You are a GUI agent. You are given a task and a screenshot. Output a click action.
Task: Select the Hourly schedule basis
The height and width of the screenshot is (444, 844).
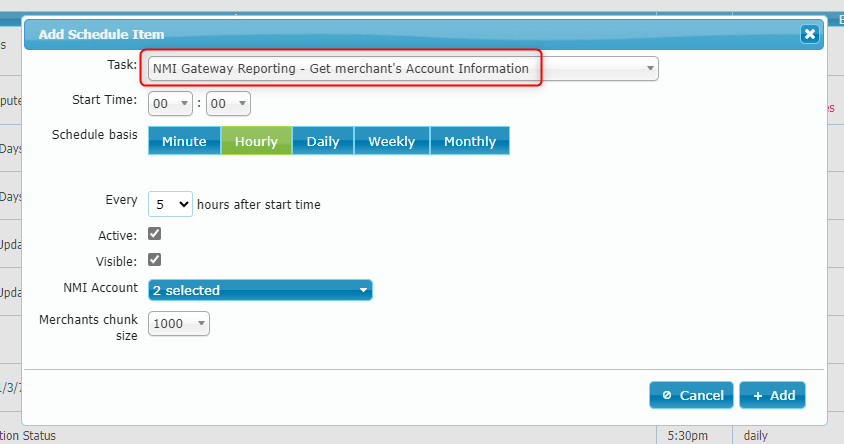click(256, 141)
